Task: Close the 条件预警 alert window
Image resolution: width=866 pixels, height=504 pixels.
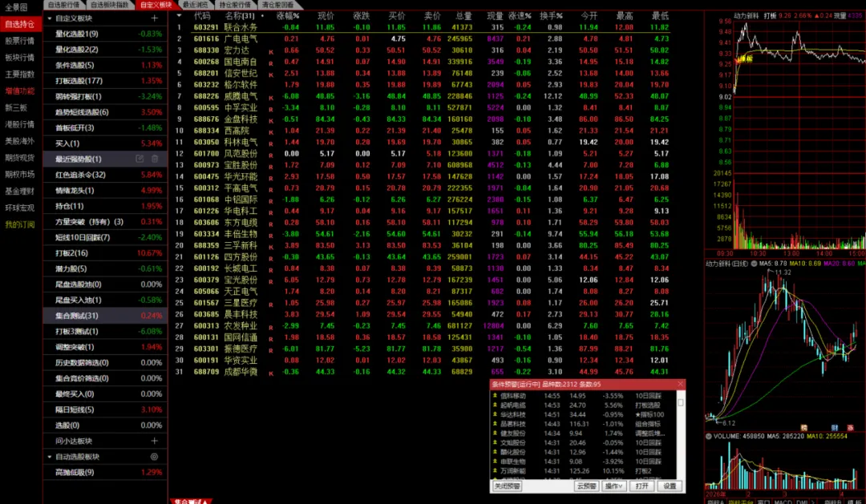Action: [x=680, y=384]
